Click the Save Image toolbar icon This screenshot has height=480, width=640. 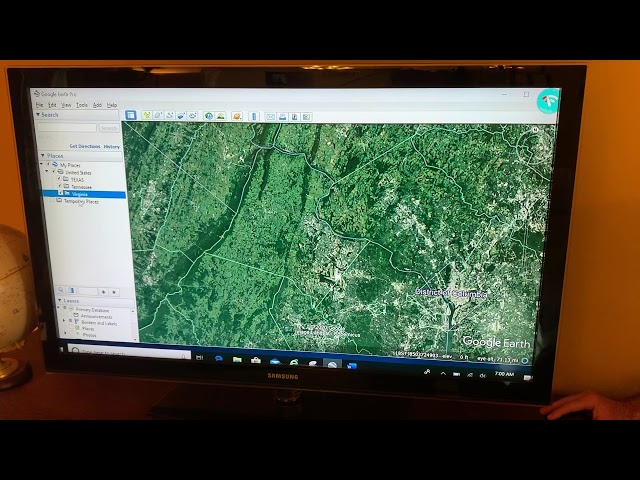(x=294, y=117)
